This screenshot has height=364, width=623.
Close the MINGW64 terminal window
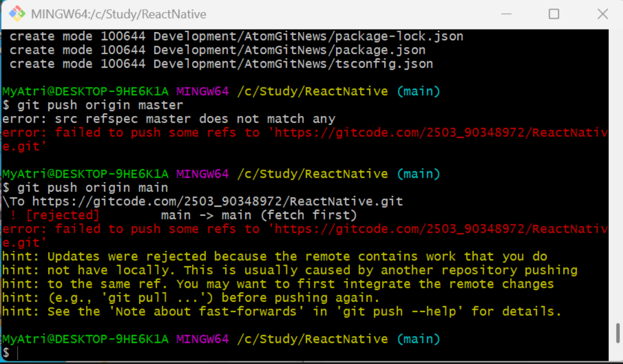(603, 14)
